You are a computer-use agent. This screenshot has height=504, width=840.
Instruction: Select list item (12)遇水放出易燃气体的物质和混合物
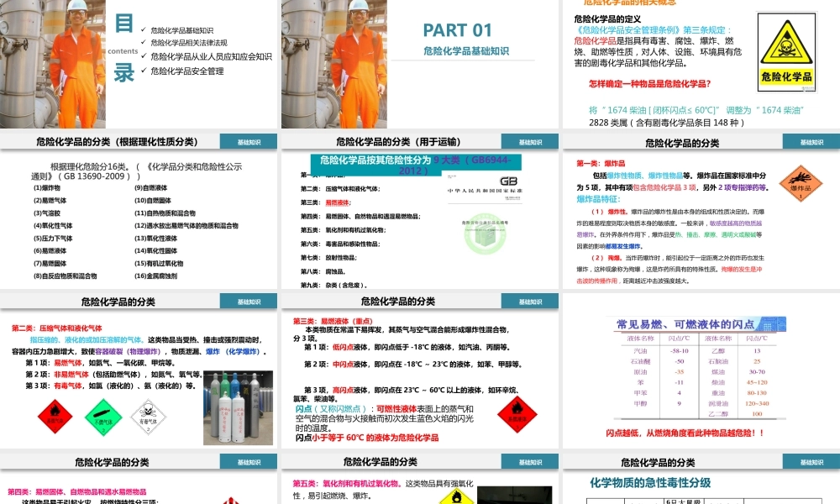(186, 225)
